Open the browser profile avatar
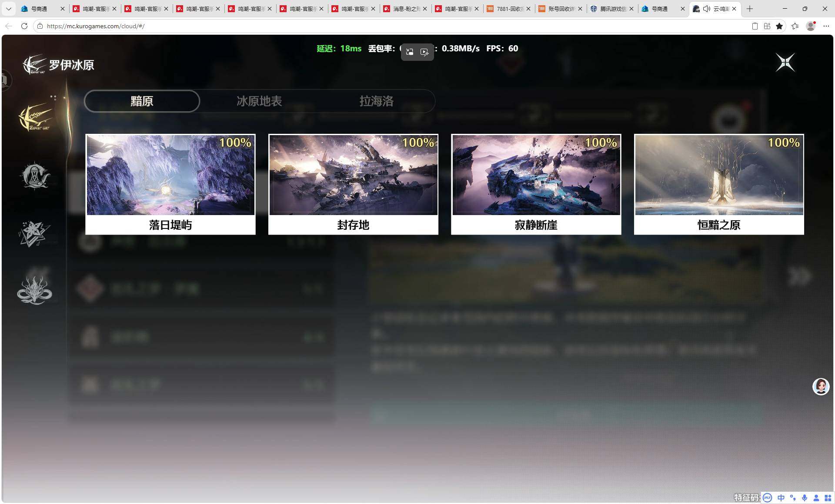The height and width of the screenshot is (504, 835). 811,26
